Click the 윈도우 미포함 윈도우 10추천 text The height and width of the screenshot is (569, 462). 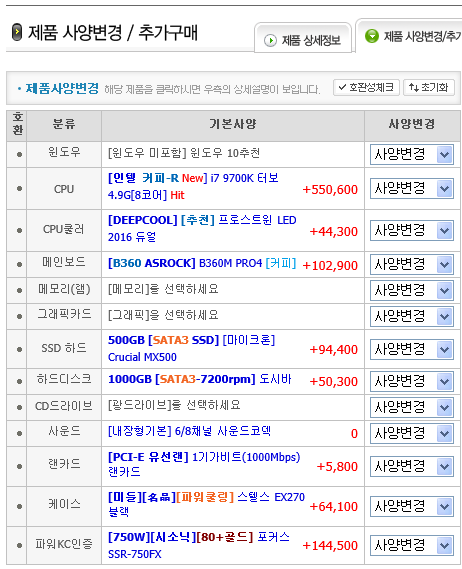(184, 153)
